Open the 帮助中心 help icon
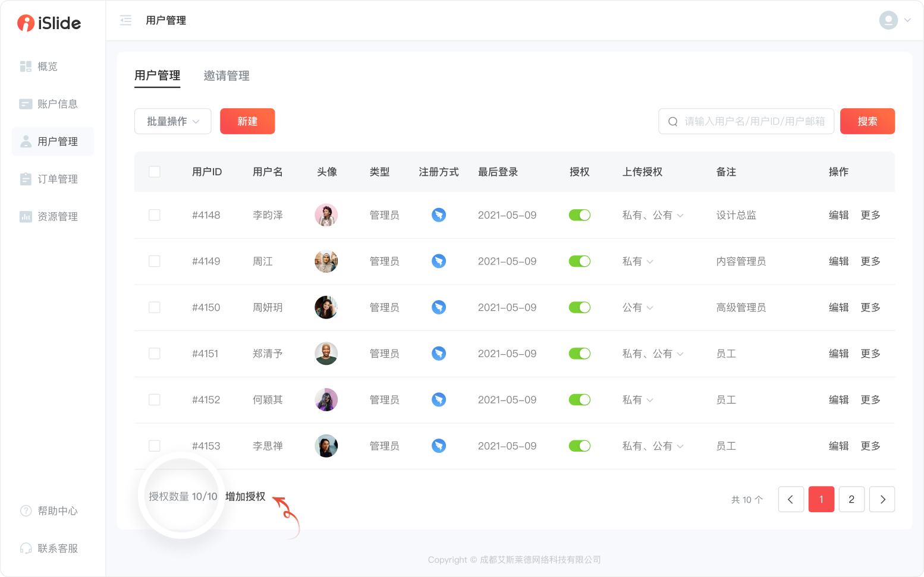Viewport: 924px width, 577px height. 26,511
